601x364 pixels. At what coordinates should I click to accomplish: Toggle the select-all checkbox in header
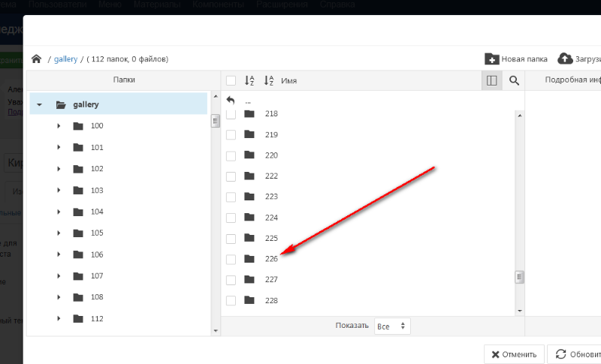(231, 80)
